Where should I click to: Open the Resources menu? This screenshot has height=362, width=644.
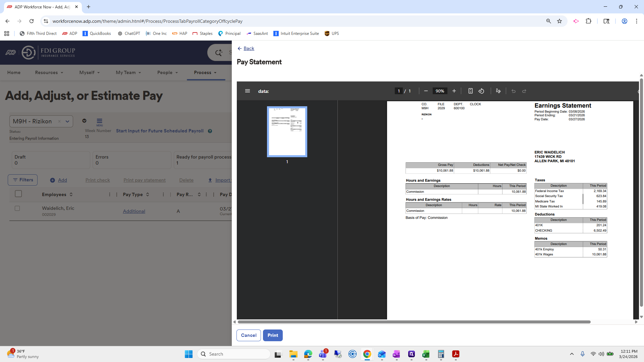coord(49,72)
